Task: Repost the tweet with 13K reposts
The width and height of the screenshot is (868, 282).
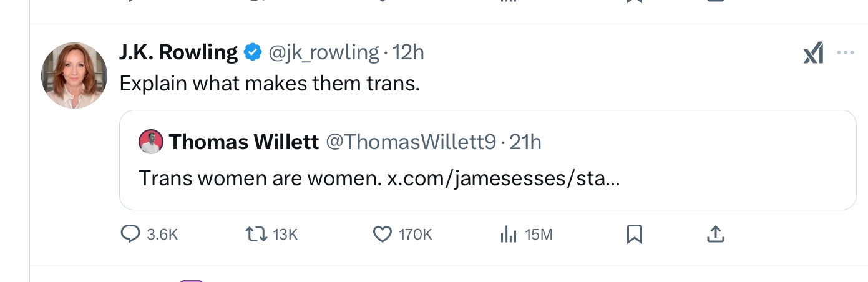Action: pos(256,234)
